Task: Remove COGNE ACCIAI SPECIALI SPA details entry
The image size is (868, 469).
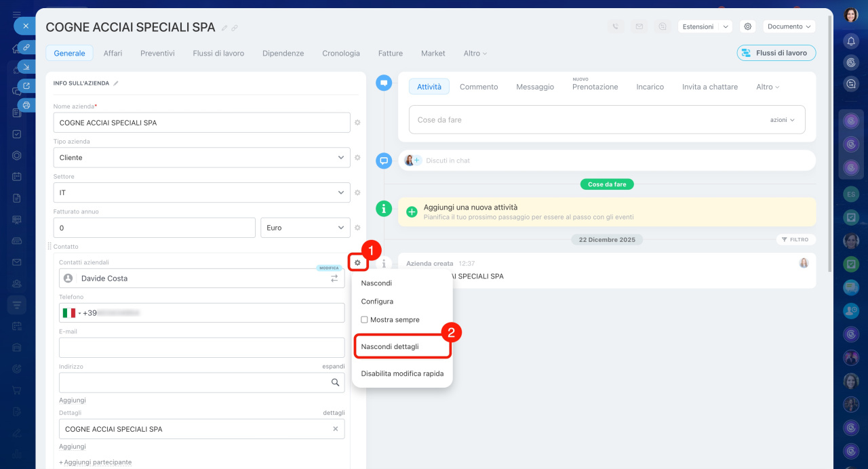Action: [x=335, y=429]
